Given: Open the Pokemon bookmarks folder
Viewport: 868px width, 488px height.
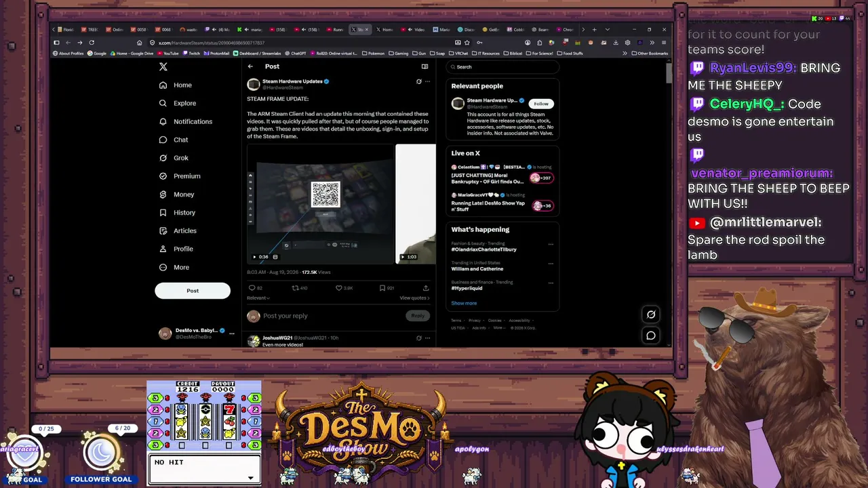Looking at the screenshot, I should [x=375, y=54].
